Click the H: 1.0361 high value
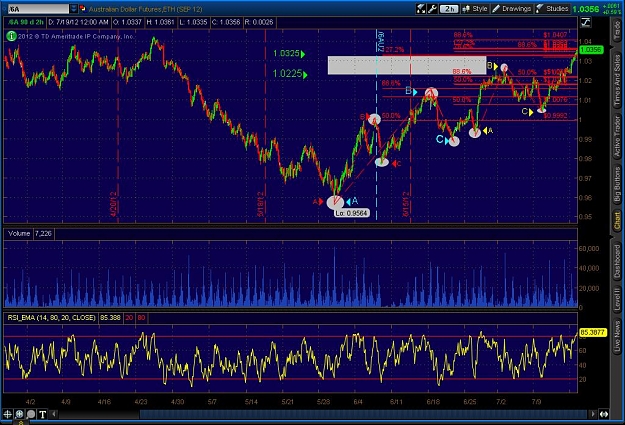The width and height of the screenshot is (625, 425). click(x=161, y=22)
